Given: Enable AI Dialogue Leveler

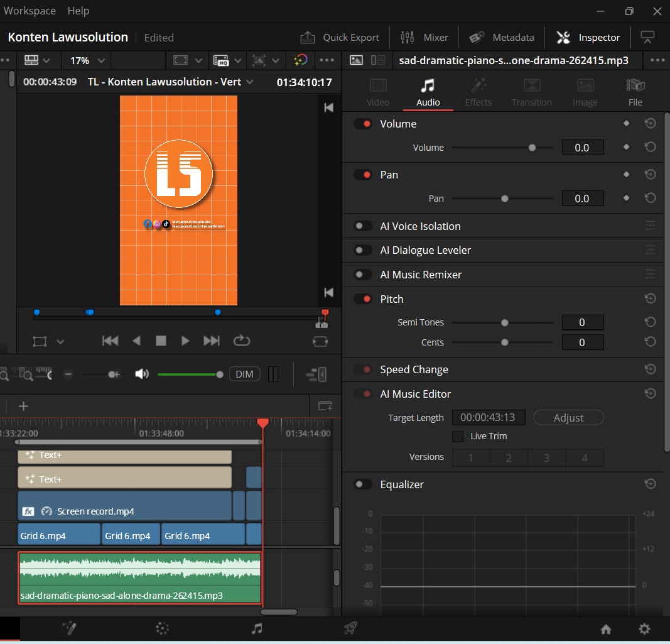Looking at the screenshot, I should pos(363,250).
